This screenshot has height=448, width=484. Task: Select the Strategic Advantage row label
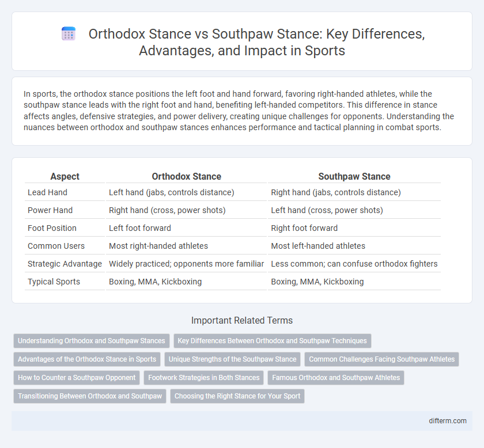(x=65, y=264)
